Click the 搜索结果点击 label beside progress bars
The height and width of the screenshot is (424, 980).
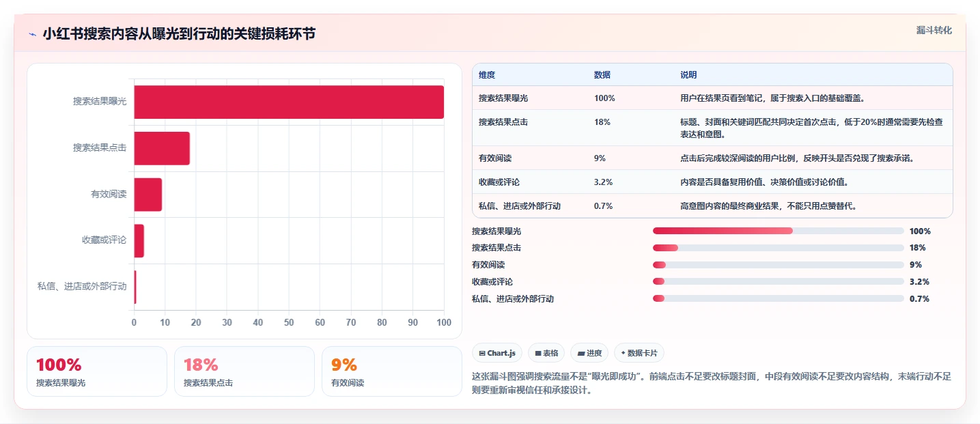point(496,248)
